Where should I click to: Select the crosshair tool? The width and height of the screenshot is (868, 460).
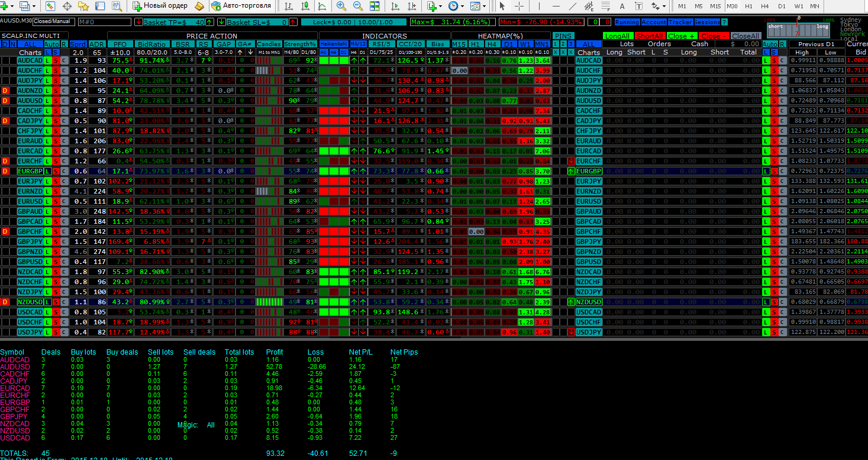click(519, 6)
